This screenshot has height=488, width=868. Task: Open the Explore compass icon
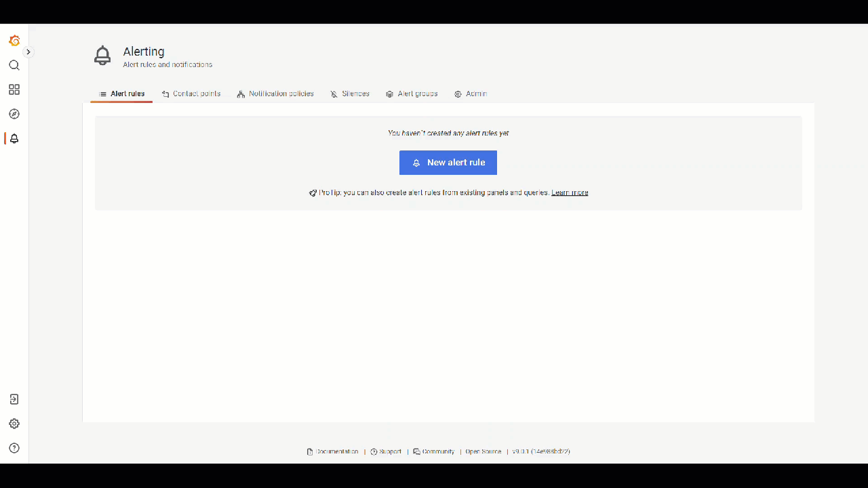[14, 114]
